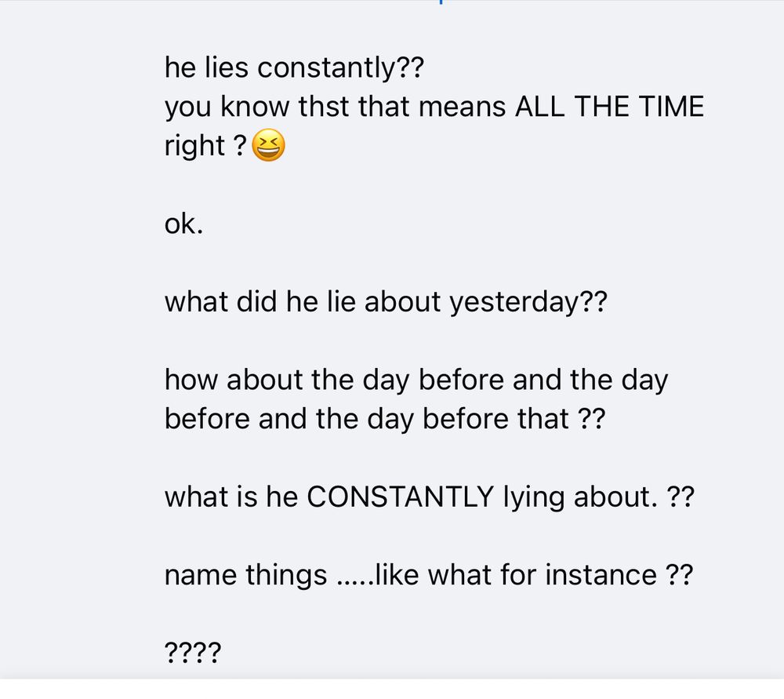The height and width of the screenshot is (699, 784).
Task: Click the line 'before and the day before that ??'
Action: click(385, 419)
